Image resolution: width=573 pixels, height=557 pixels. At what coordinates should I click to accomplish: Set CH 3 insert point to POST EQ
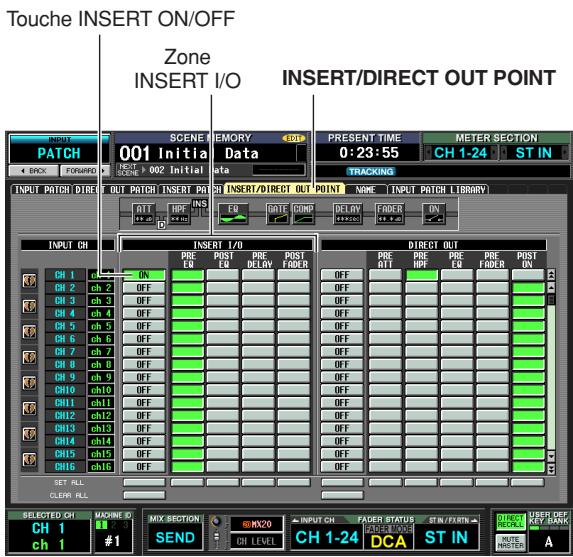pyautogui.click(x=223, y=300)
